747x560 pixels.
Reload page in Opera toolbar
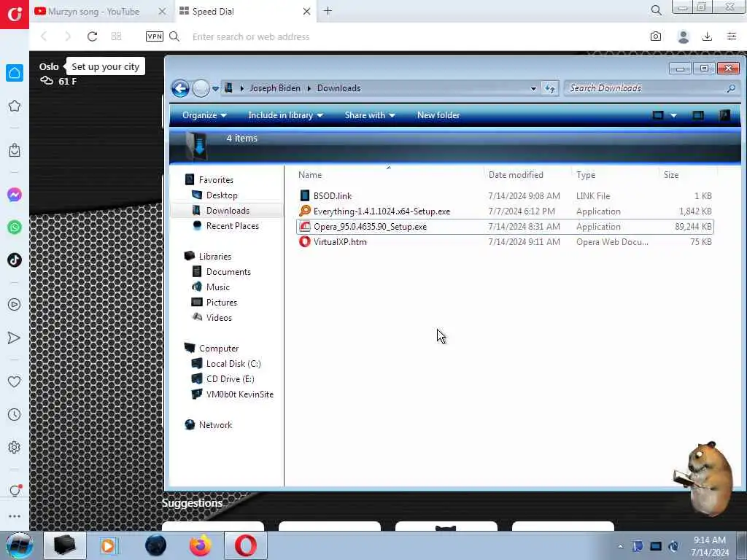92,36
